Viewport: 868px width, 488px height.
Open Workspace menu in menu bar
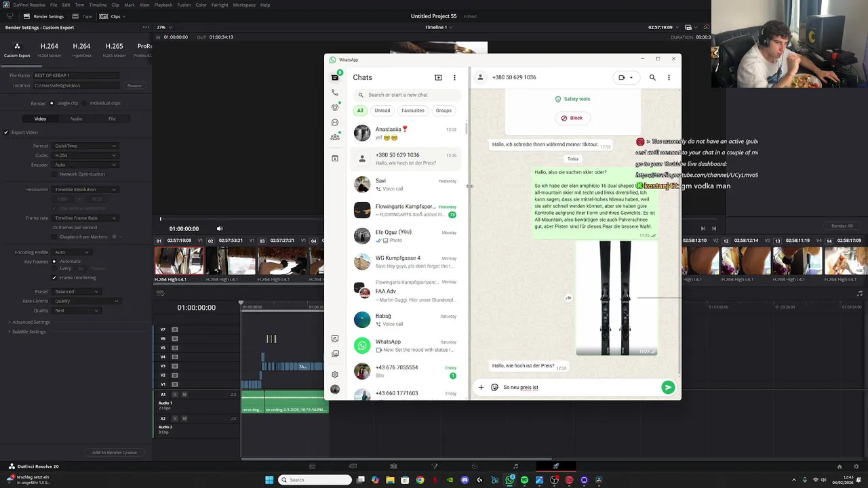(x=244, y=5)
